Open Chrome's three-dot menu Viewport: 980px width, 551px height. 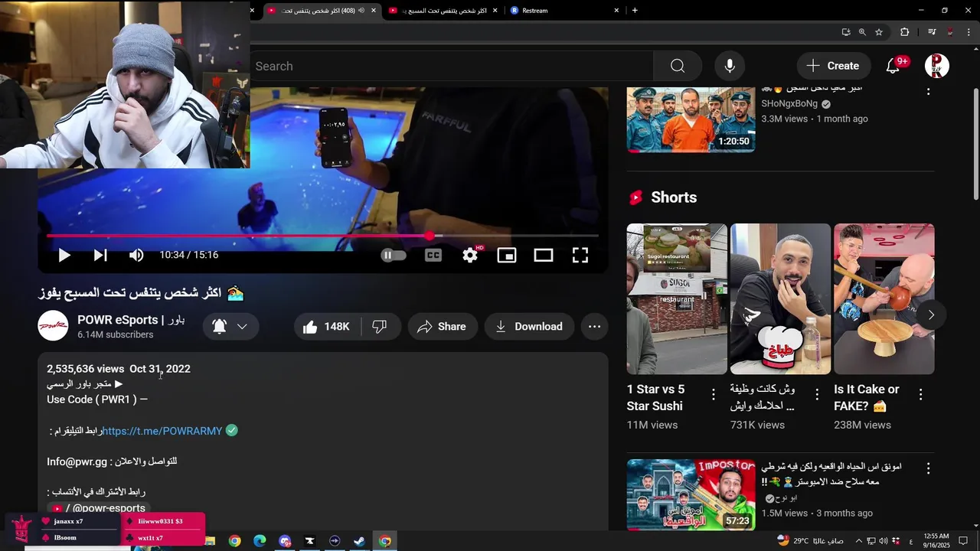[968, 32]
